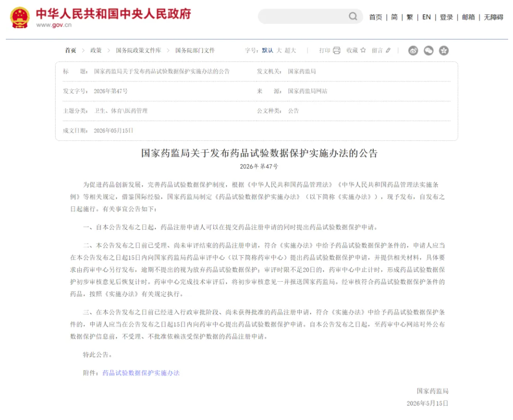Set font size to 默认
Viewport: 513px width, 420px height.
pyautogui.click(x=267, y=50)
